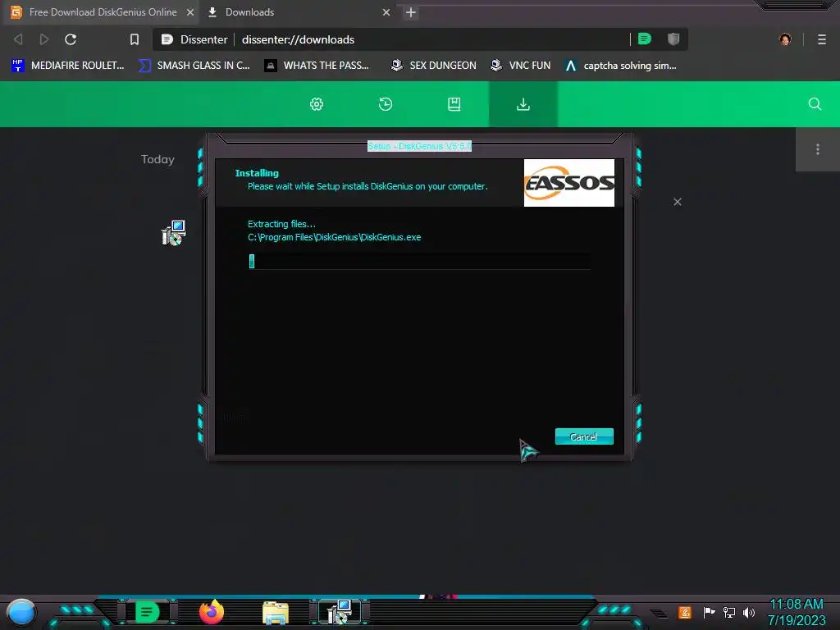Open SMASH GLASS IN C... bookmark
Image resolution: width=840 pixels, height=630 pixels.
point(194,66)
